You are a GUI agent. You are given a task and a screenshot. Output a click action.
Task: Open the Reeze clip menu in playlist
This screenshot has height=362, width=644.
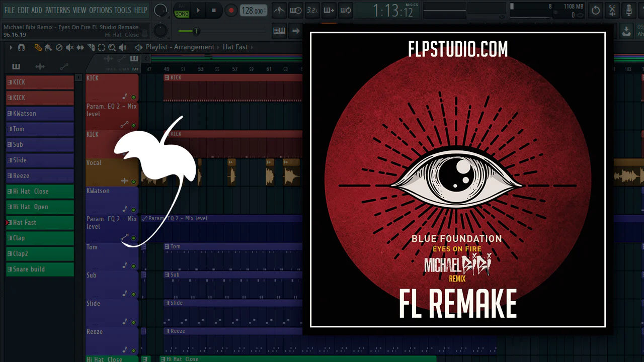point(167,331)
